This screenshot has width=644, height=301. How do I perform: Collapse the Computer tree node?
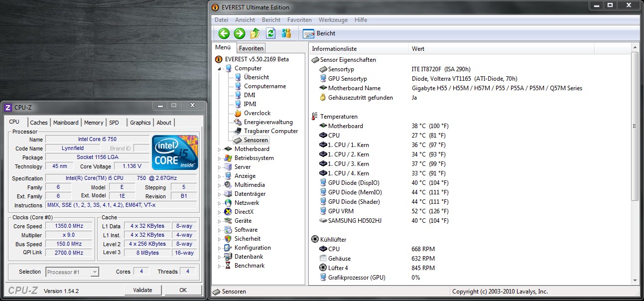tap(220, 69)
